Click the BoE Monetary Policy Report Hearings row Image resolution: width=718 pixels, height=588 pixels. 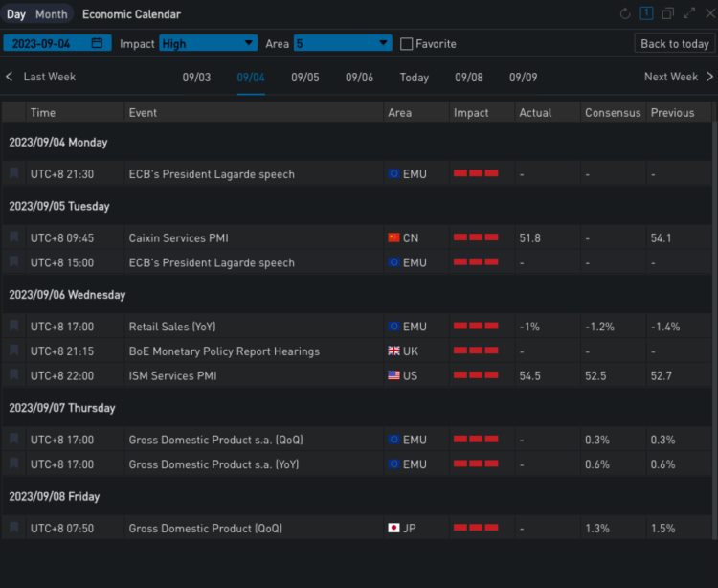click(x=224, y=351)
